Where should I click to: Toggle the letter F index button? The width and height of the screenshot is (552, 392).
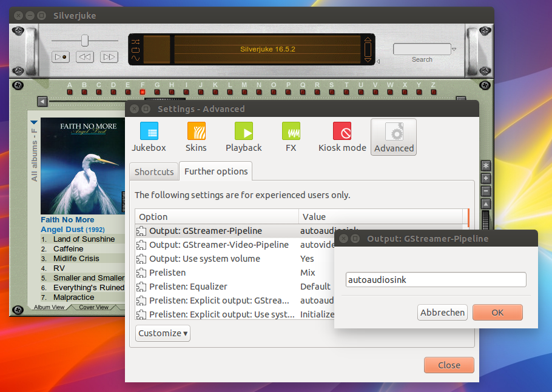point(143,92)
